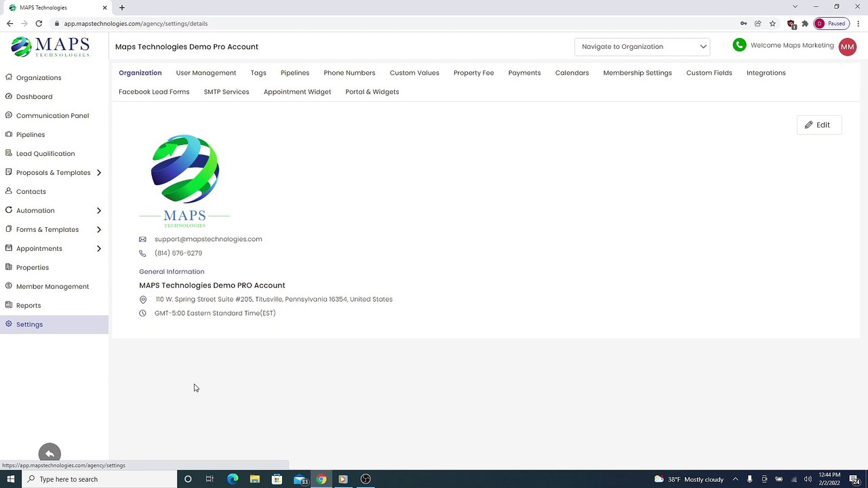Screen dimensions: 868x488
Task: Expand the Forms & Templates submenu arrow
Action: click(98, 229)
